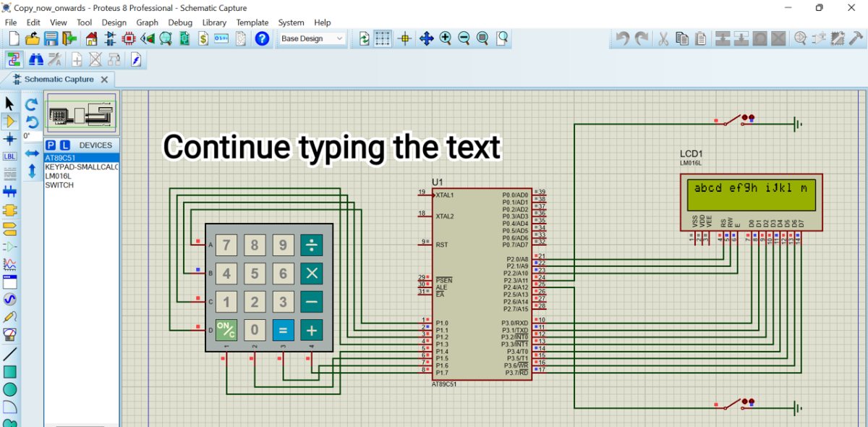The width and height of the screenshot is (868, 427).
Task: Click the pan/center cursor arrows icon
Action: pos(426,38)
